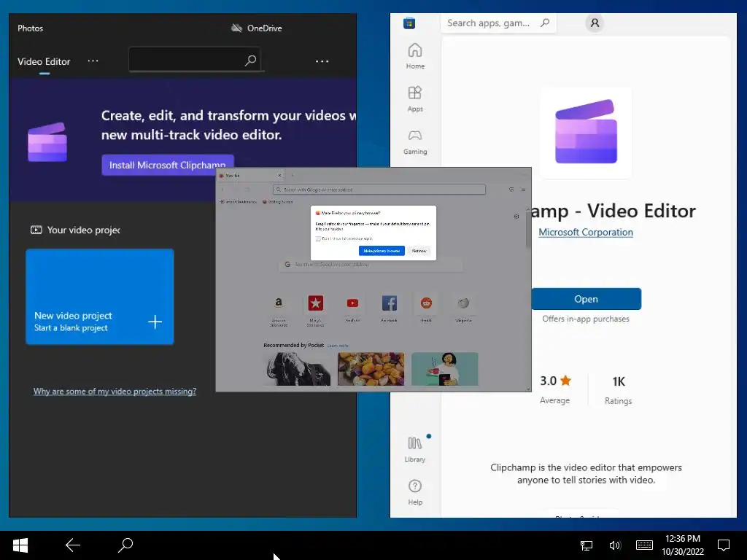Viewport: 747px width, 560px height.
Task: Select the Video Editor tab in Photos
Action: click(x=44, y=61)
